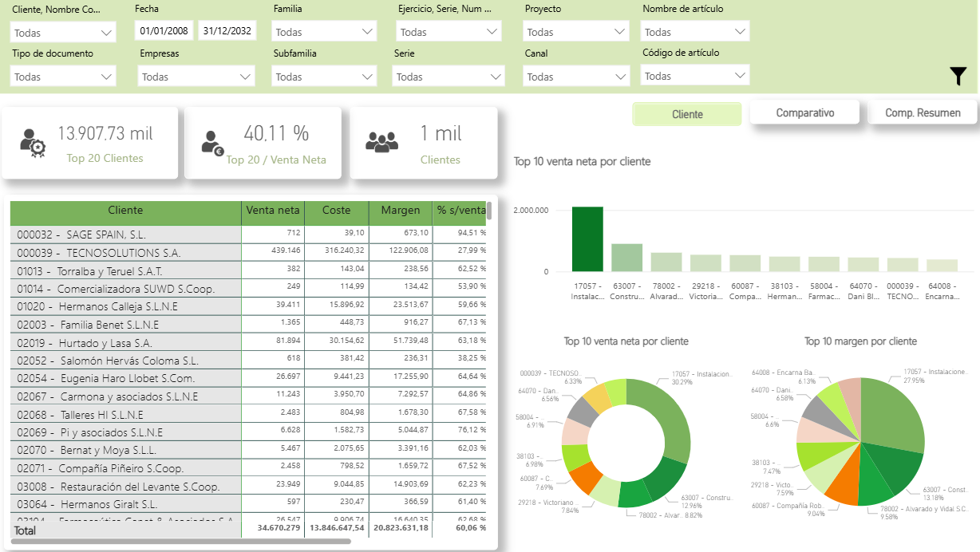Click the tallest bar for client 17057
Viewport: 980px width, 552px height.
[x=587, y=239]
